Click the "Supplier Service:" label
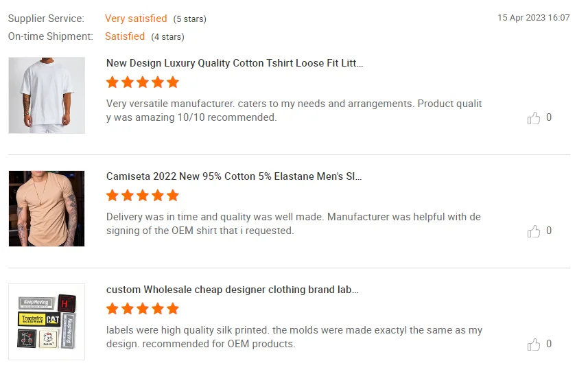588x385 pixels. [46, 19]
